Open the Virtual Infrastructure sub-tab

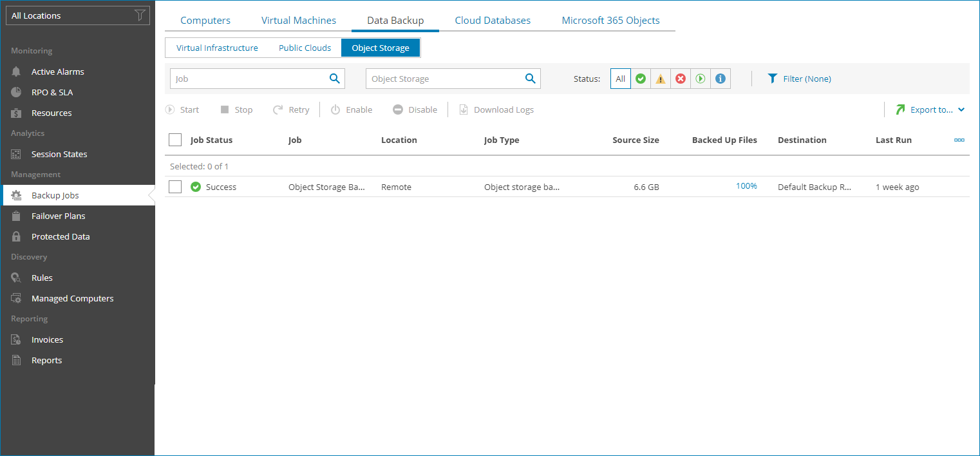(x=217, y=47)
